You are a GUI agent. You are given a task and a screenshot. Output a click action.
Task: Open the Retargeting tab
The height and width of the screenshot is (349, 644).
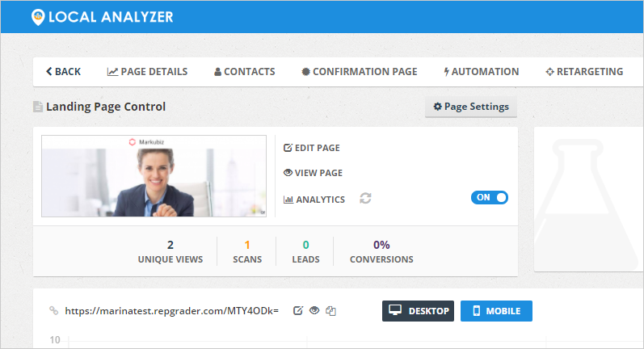click(x=584, y=72)
